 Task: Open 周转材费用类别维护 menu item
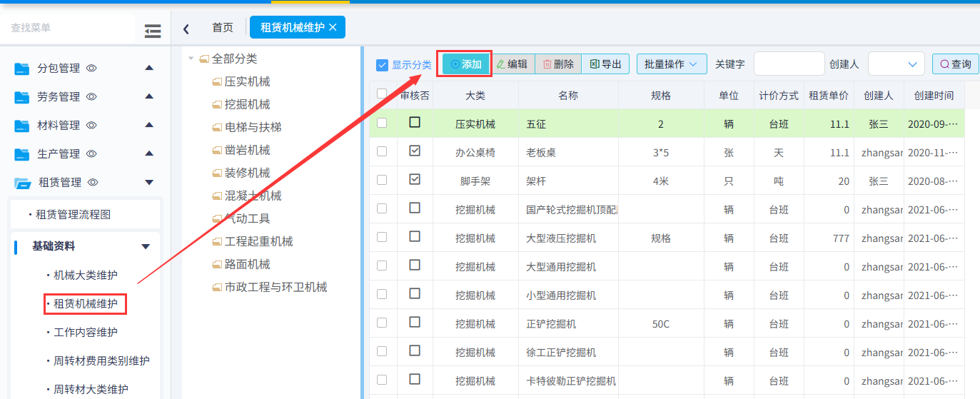102,360
